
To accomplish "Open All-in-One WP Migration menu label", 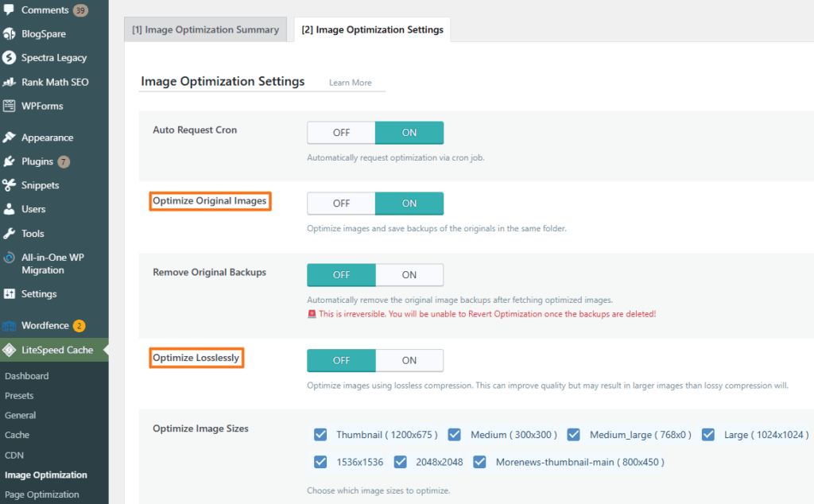I will pos(52,264).
